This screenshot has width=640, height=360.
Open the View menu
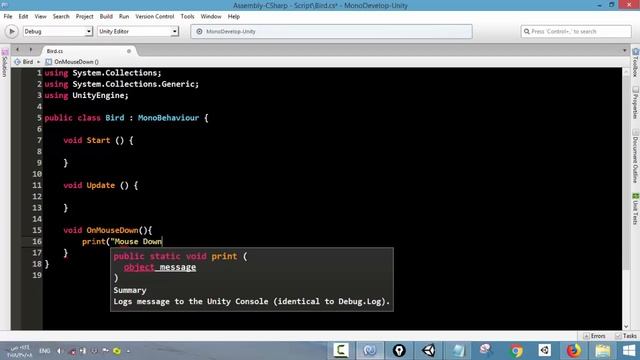pyautogui.click(x=40, y=16)
